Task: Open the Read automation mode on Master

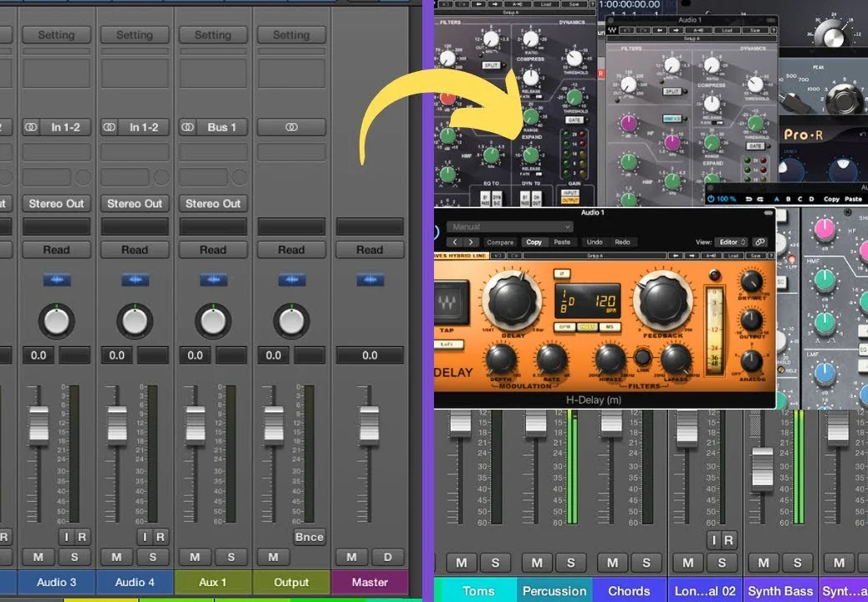Action: [370, 250]
